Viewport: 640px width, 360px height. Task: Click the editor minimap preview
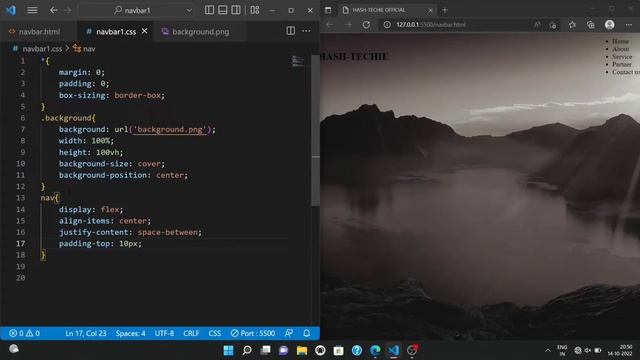[x=298, y=61]
